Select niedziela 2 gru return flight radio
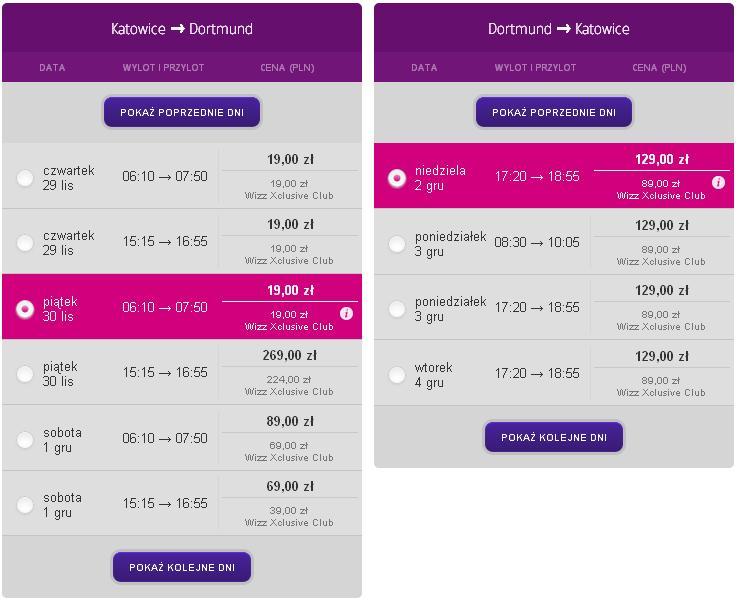The height and width of the screenshot is (603, 739). (397, 178)
